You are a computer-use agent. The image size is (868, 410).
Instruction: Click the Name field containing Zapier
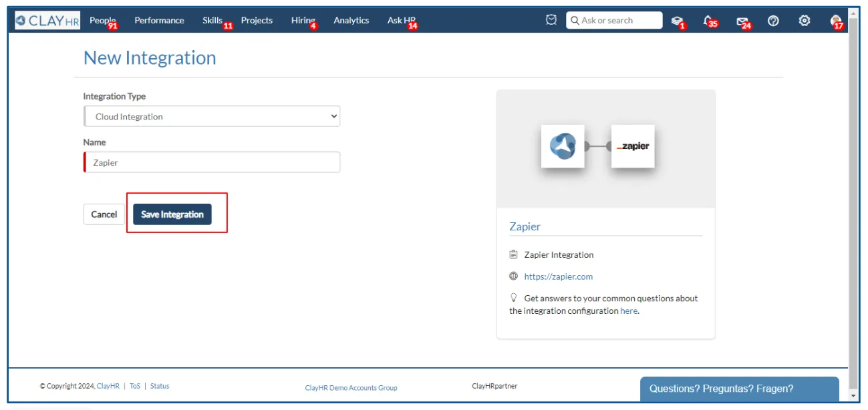click(x=212, y=162)
